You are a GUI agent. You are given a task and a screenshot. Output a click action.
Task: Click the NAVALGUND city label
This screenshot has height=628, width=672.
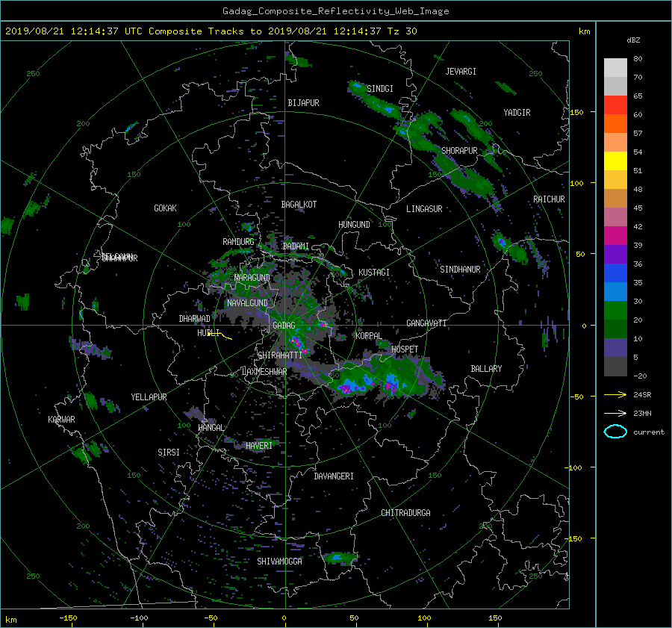tap(247, 303)
